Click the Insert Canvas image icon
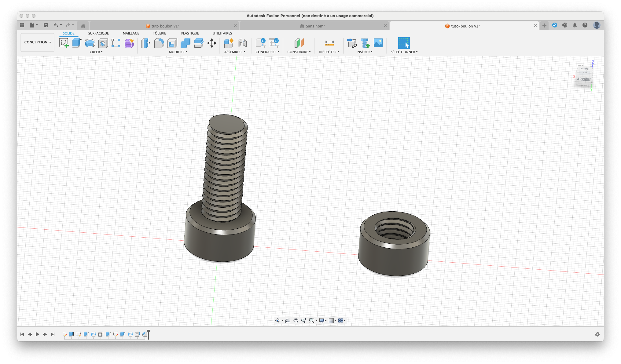Viewport: 621px width, 364px height. (378, 43)
